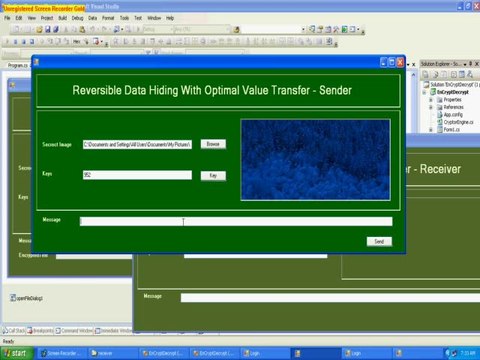
Task: Click the Toolbox icon in main toolbar
Action: click(x=336, y=29)
